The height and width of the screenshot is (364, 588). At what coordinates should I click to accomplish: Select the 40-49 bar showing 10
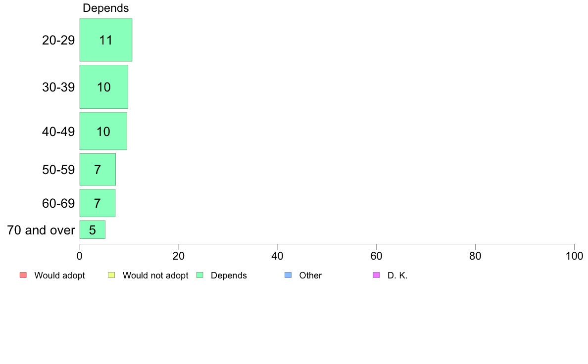[x=103, y=131]
